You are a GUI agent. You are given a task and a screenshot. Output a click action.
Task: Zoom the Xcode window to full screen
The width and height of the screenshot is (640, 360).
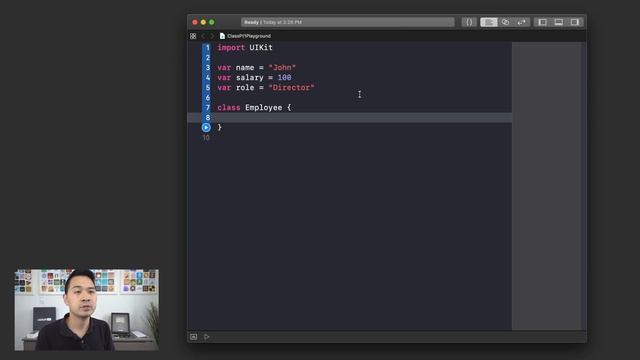click(211, 22)
